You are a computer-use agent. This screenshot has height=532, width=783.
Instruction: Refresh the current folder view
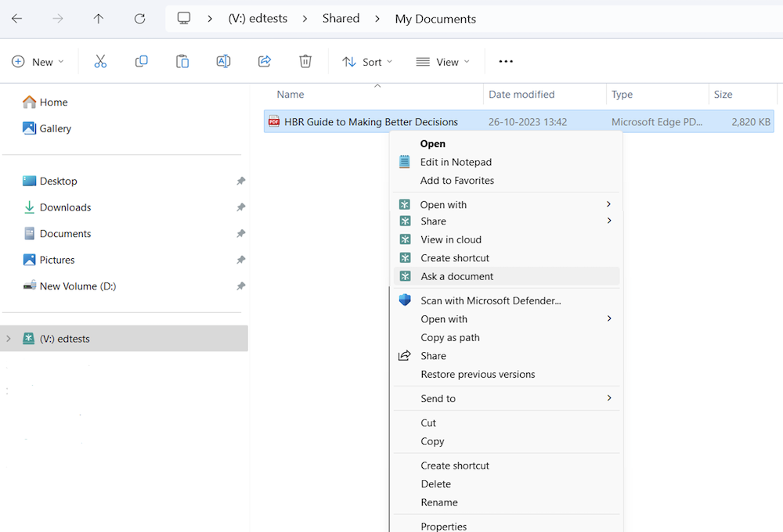point(140,19)
